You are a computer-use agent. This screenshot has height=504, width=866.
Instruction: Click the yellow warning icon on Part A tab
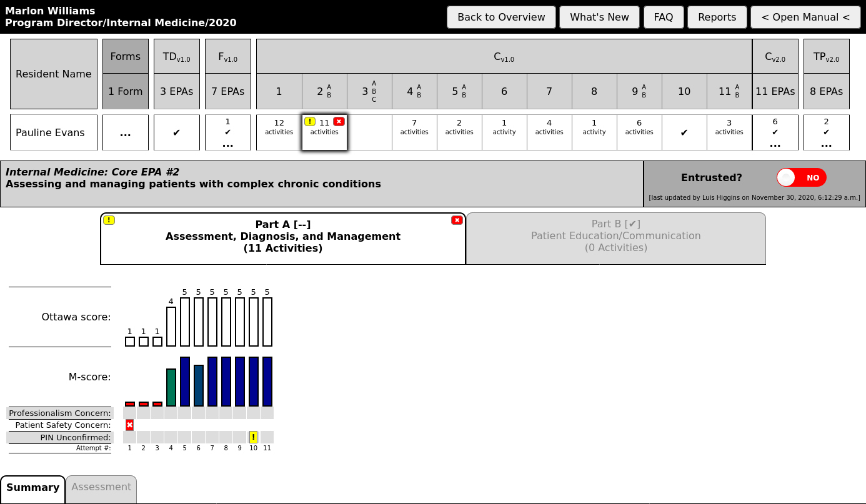(109, 220)
